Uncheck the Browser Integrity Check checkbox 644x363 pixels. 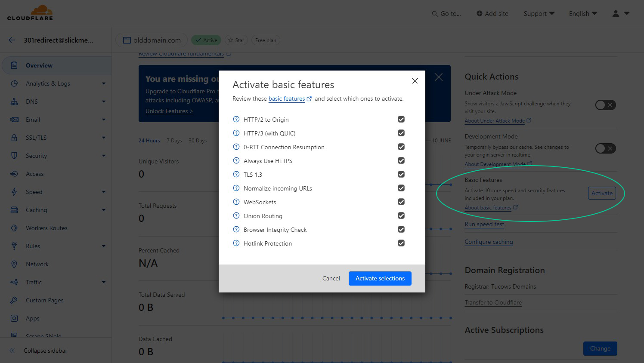tap(401, 229)
